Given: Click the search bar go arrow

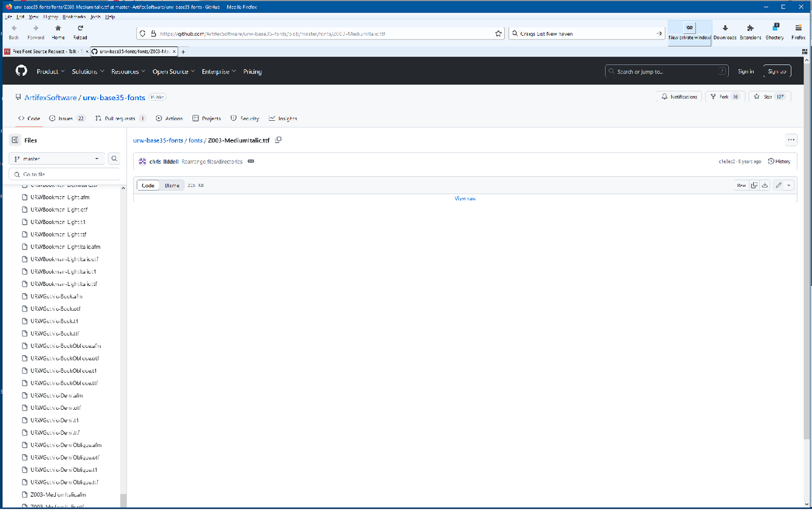Looking at the screenshot, I should [x=659, y=34].
